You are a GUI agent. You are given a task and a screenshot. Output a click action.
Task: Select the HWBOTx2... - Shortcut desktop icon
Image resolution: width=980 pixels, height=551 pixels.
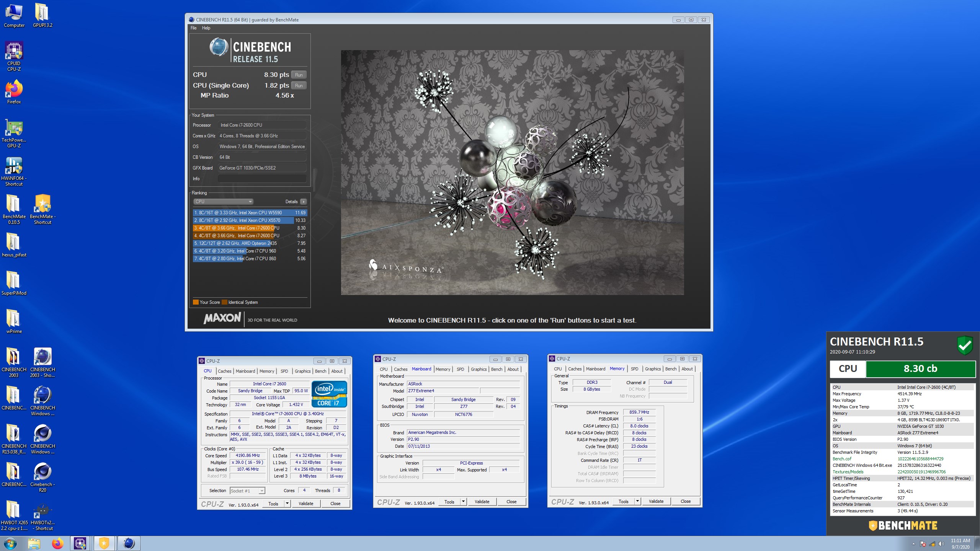point(42,515)
